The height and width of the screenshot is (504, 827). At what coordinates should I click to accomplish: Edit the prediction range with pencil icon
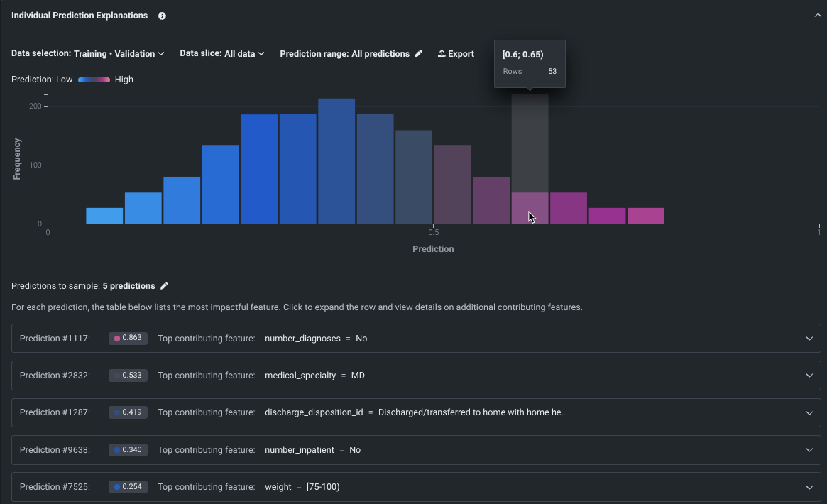(x=419, y=54)
